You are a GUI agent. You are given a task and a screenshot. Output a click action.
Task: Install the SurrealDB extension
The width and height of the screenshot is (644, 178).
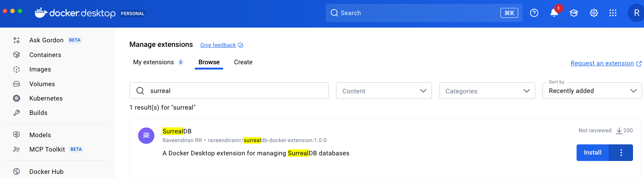(x=592, y=153)
